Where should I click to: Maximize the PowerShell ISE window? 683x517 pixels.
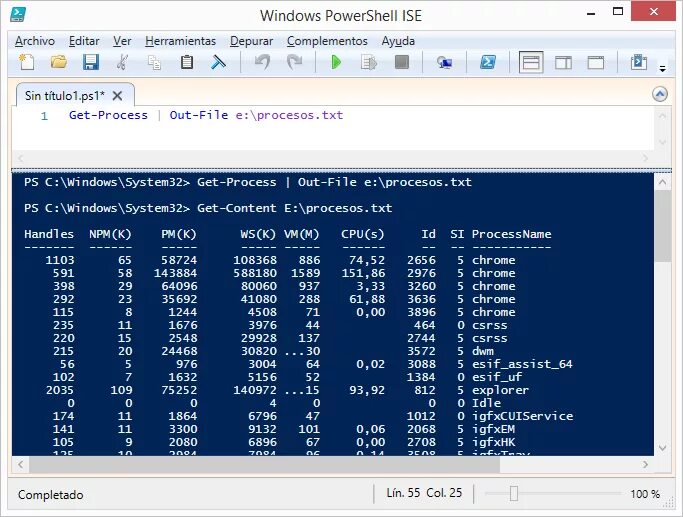tap(618, 11)
